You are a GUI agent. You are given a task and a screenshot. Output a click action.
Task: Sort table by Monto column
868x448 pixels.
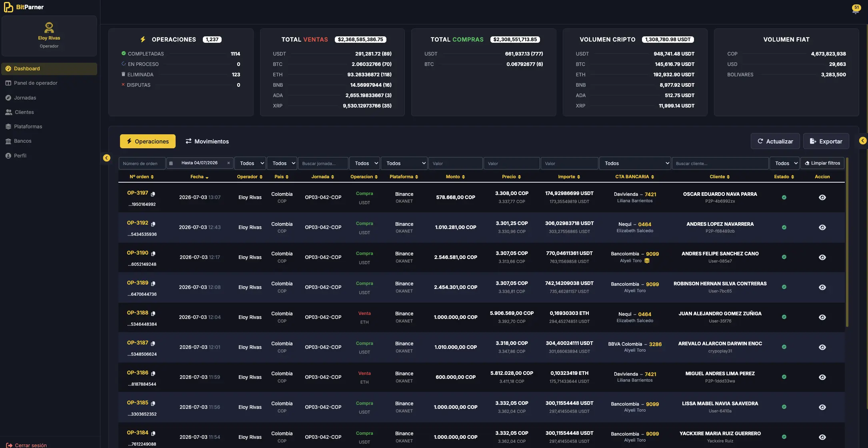(x=455, y=177)
